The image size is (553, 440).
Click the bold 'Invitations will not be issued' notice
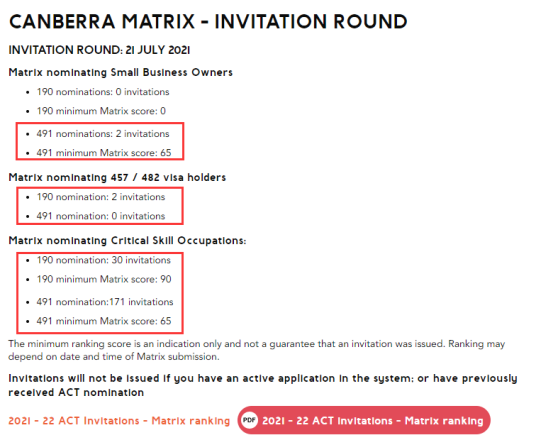click(x=263, y=385)
